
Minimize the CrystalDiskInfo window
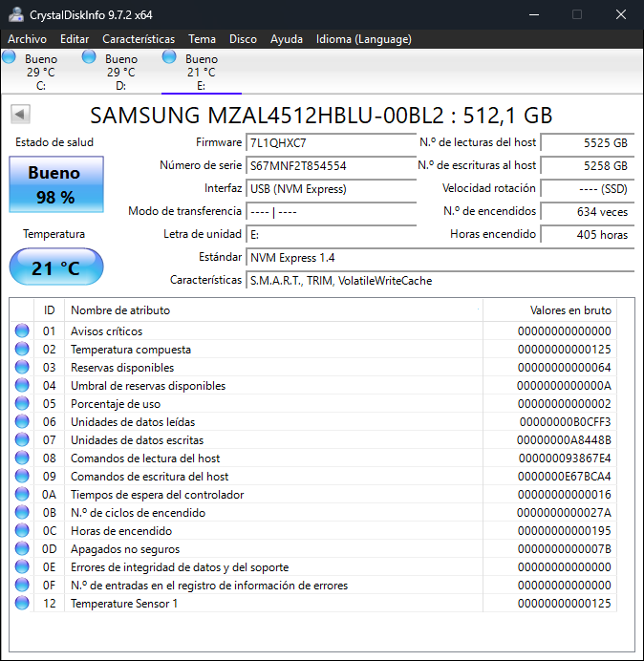(x=534, y=14)
